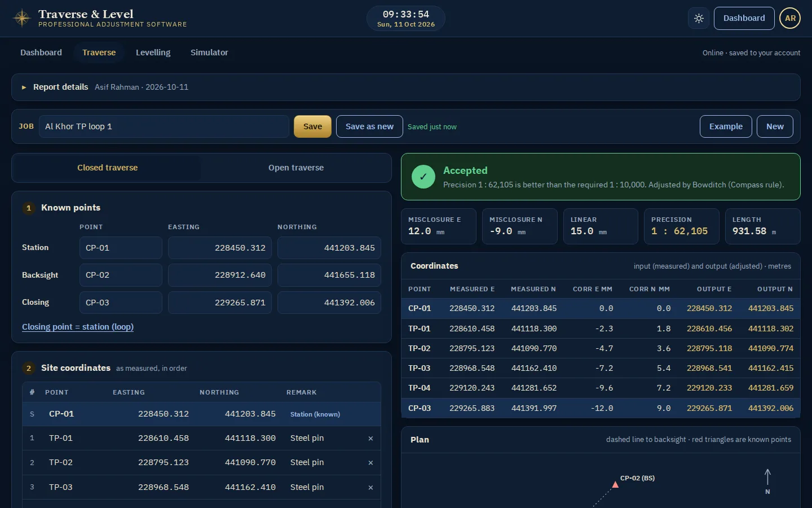812x508 pixels.
Task: Click the green Accepted checkmark icon
Action: click(x=423, y=177)
